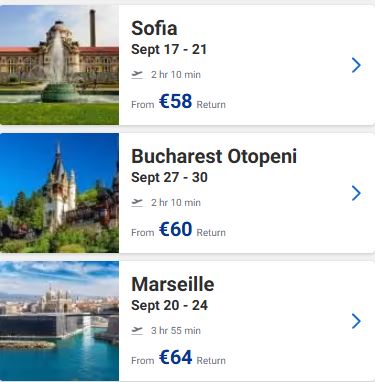Click the plane icon in Sofia card
This screenshot has height=382, width=375.
point(137,74)
